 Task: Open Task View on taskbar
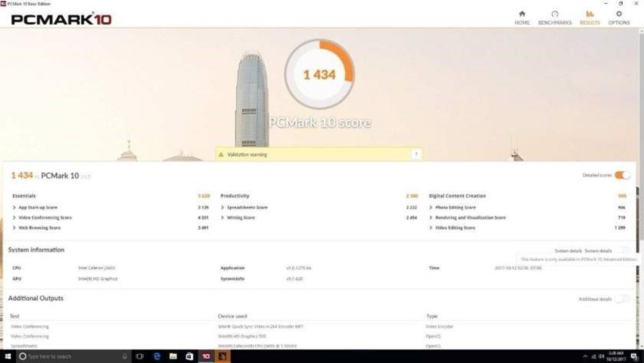[x=139, y=356]
